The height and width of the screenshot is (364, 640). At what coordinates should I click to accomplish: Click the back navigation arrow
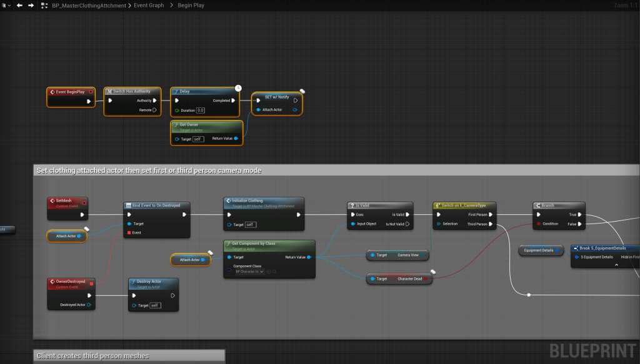tap(19, 5)
